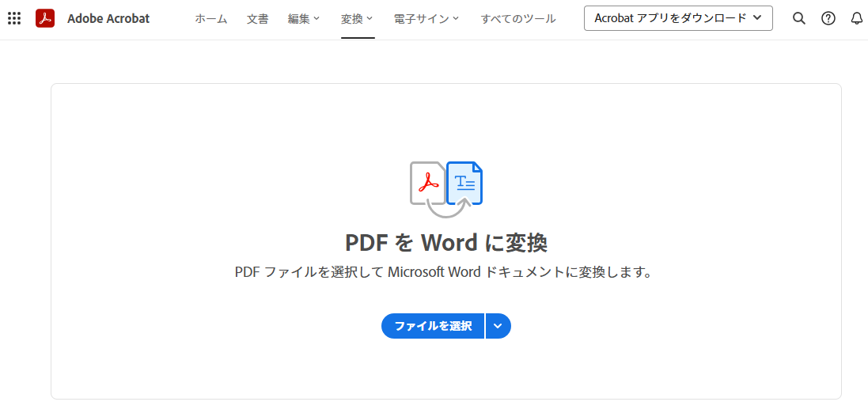Open the 文書 tab
Viewport: 868px width, 413px height.
257,18
